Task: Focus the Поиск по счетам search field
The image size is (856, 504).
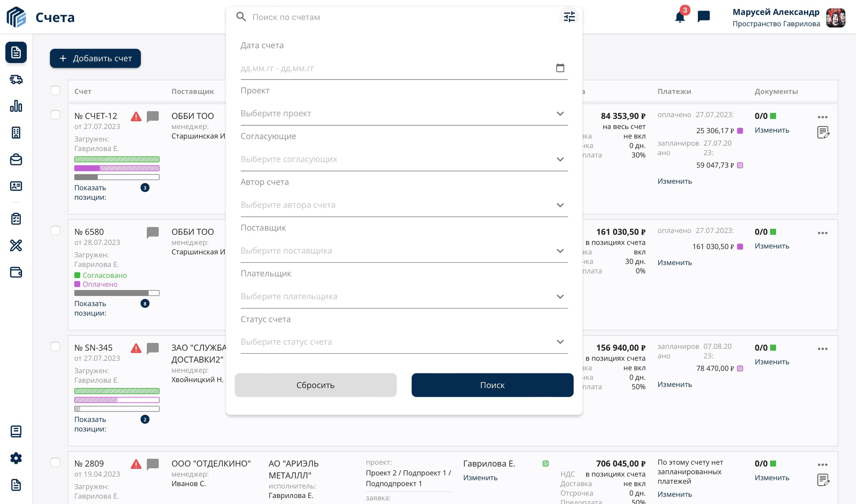Action: (x=404, y=17)
